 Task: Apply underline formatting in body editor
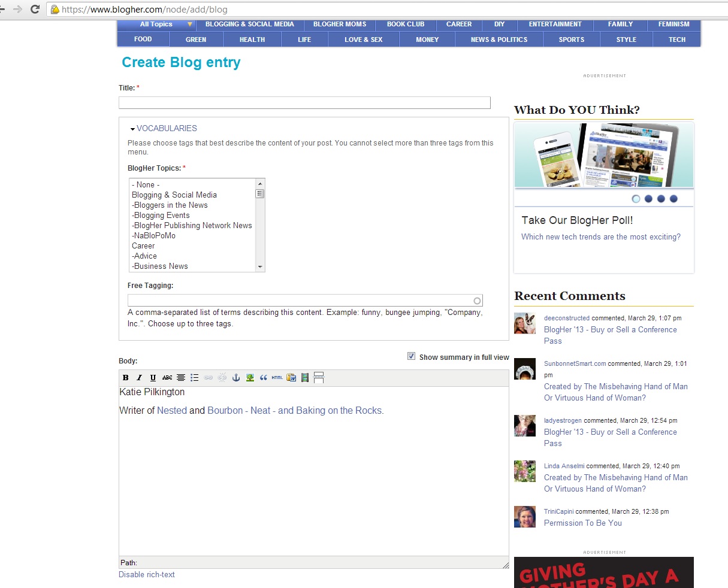coord(153,378)
